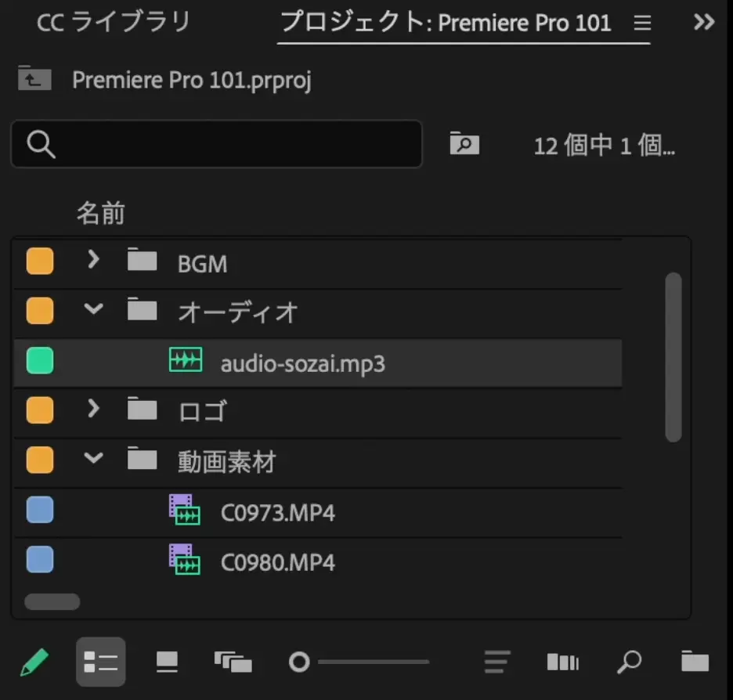Screen dimensions: 733x700
Task: Switch to the CC ライブラリ tab
Action: click(x=112, y=23)
